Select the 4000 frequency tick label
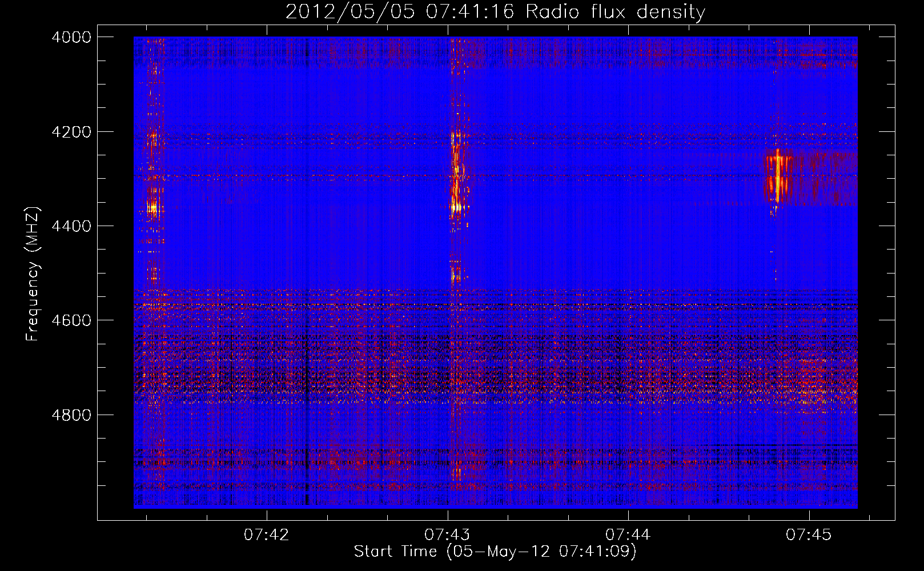Image resolution: width=924 pixels, height=571 pixels. pos(71,37)
